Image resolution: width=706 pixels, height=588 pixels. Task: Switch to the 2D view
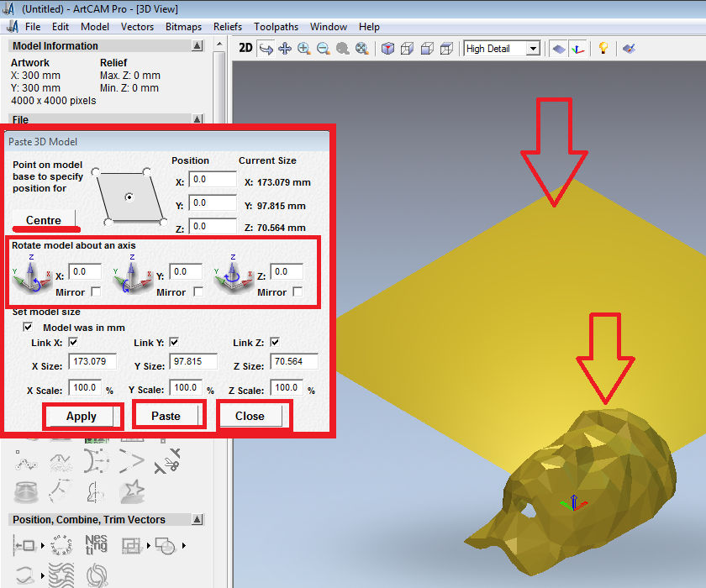pyautogui.click(x=245, y=48)
